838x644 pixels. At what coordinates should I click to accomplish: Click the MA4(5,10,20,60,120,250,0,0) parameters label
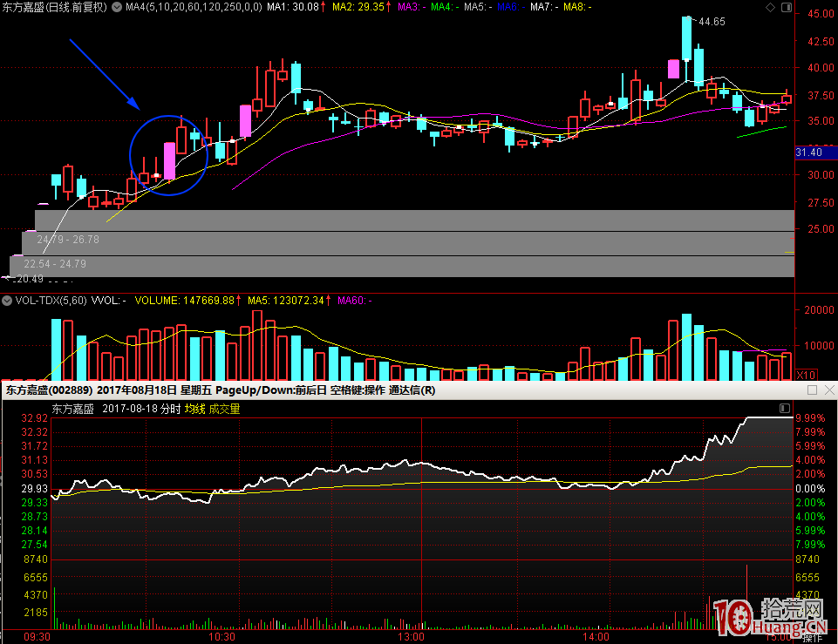click(x=193, y=7)
